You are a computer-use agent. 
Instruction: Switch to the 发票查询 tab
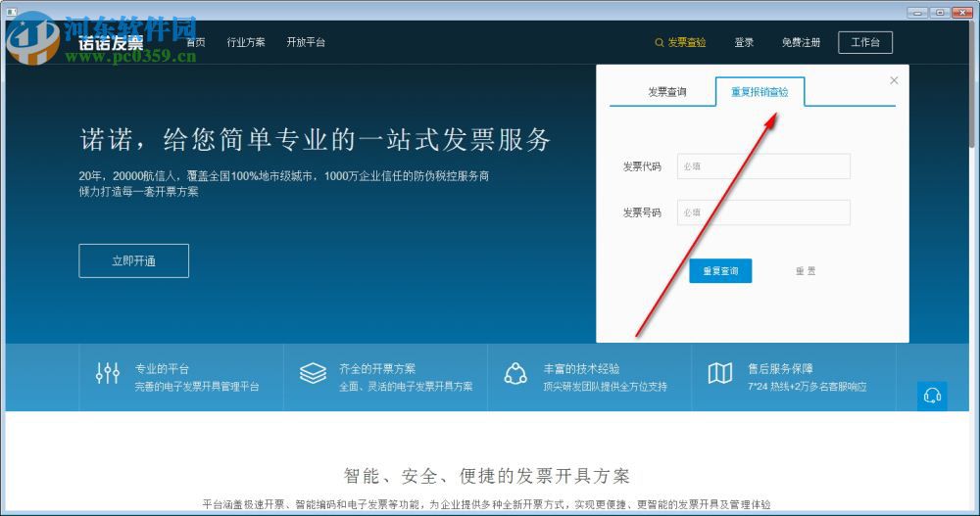[x=666, y=92]
